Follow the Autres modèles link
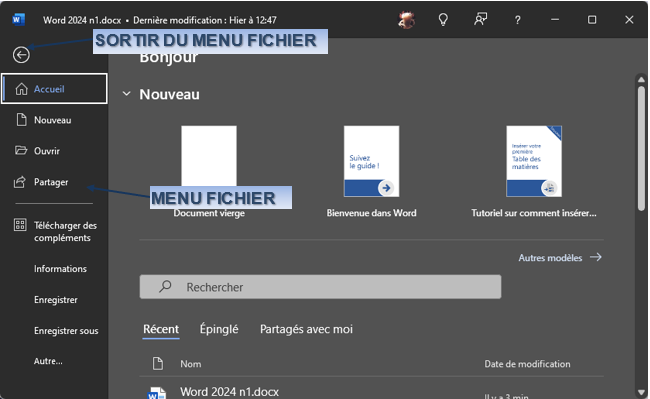650x399 pixels. point(550,258)
